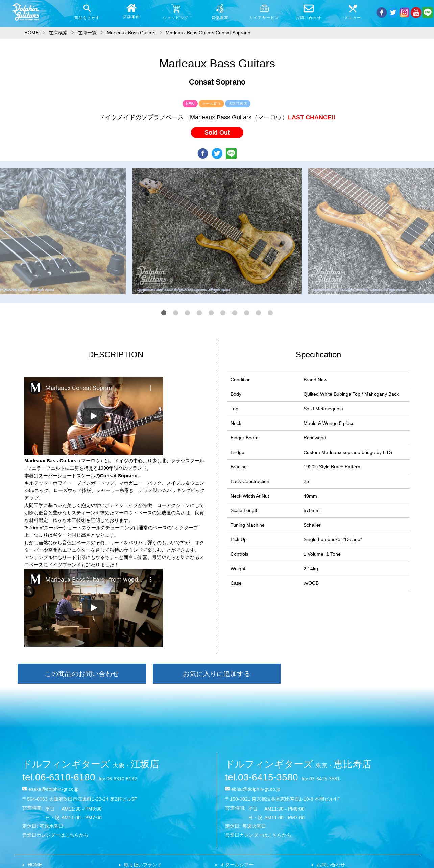
Task: Select seventh carousel dot
Action: [235, 313]
